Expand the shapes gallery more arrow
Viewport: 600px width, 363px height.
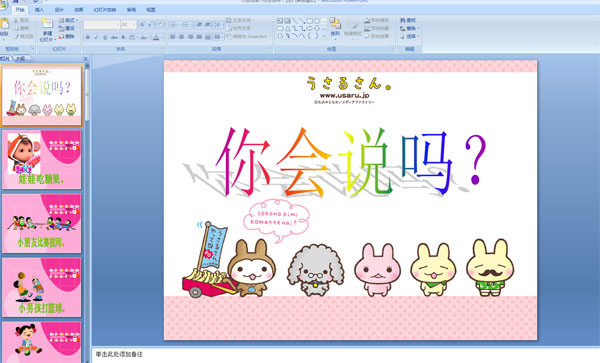coord(324,36)
